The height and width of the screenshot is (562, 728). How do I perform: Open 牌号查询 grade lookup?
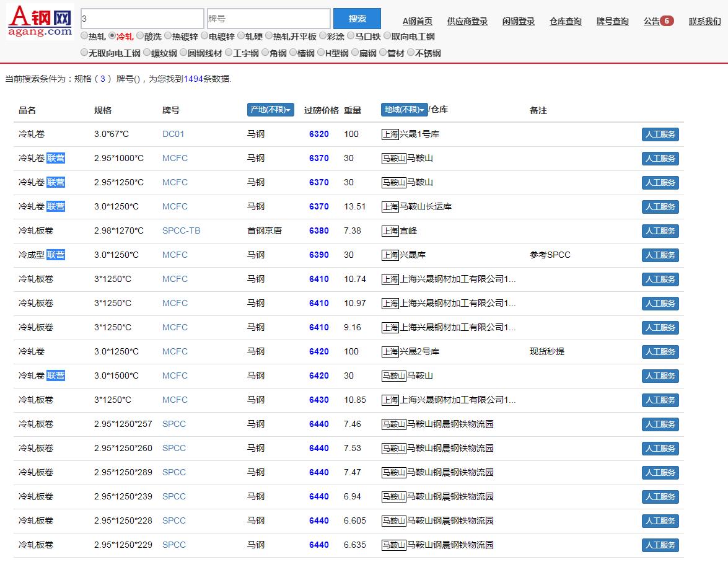click(612, 21)
